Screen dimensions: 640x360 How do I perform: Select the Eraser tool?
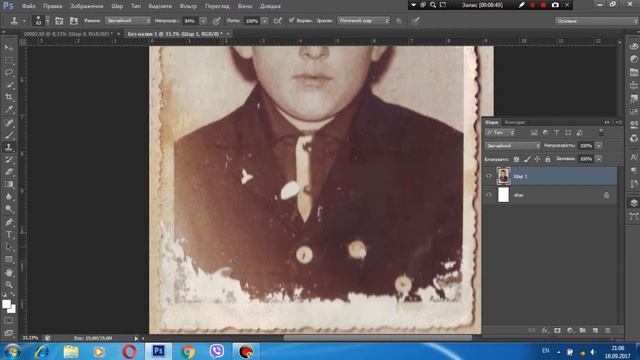click(x=9, y=172)
